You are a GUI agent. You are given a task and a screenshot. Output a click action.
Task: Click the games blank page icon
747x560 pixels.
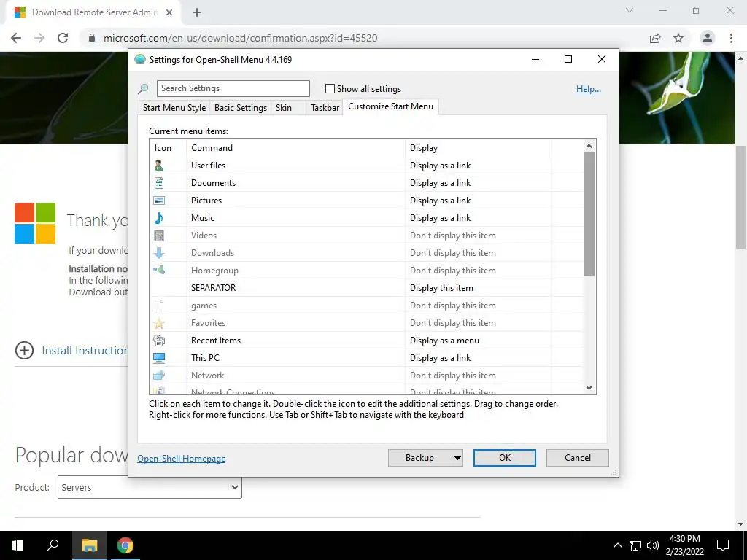pyautogui.click(x=159, y=306)
